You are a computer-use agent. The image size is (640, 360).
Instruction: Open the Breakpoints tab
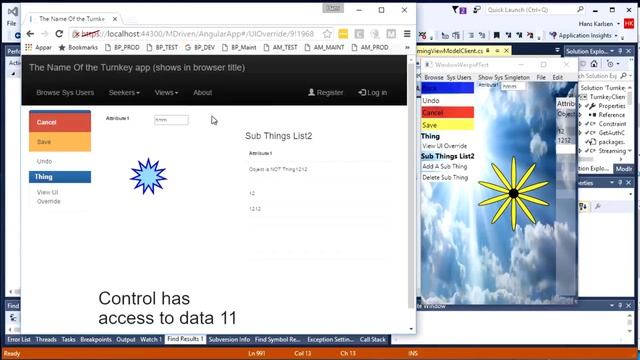[x=96, y=339]
